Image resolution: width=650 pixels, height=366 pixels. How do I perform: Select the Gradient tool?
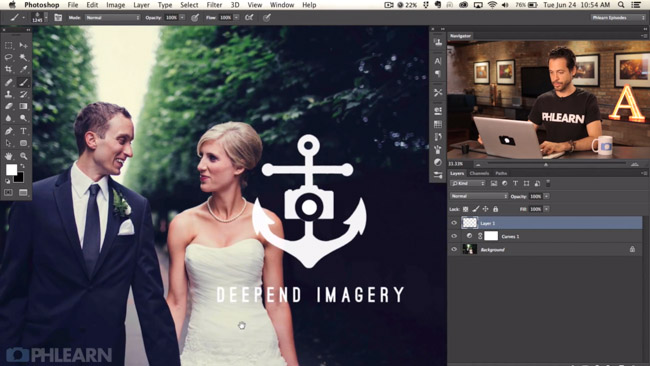point(23,106)
